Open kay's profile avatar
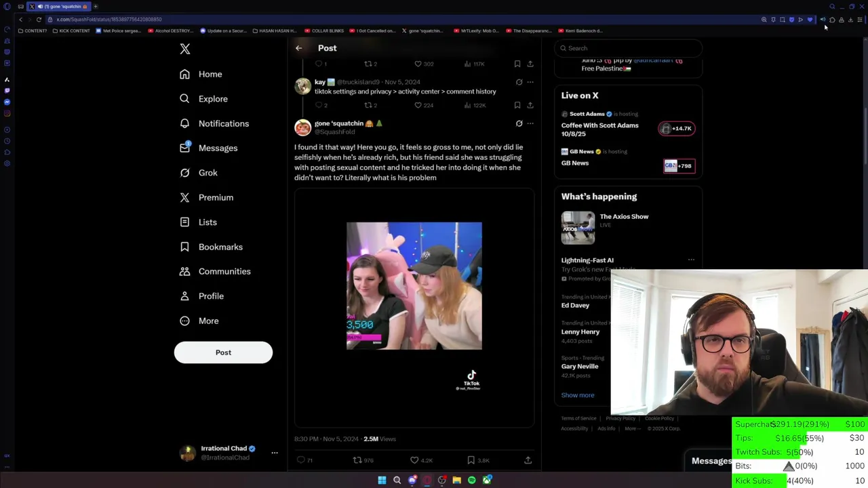Screen dimensions: 868x488 click(x=302, y=86)
